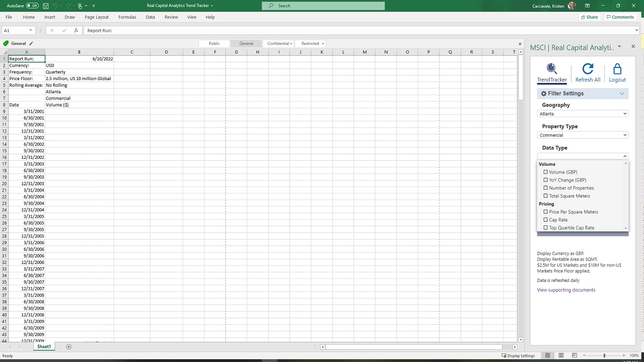
Task: Click the Ribbon Display Options icon
Action: [587, 6]
